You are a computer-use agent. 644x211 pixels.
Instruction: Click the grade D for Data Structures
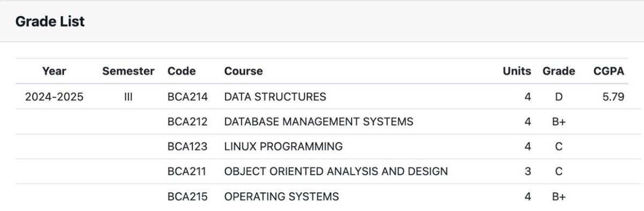[559, 97]
